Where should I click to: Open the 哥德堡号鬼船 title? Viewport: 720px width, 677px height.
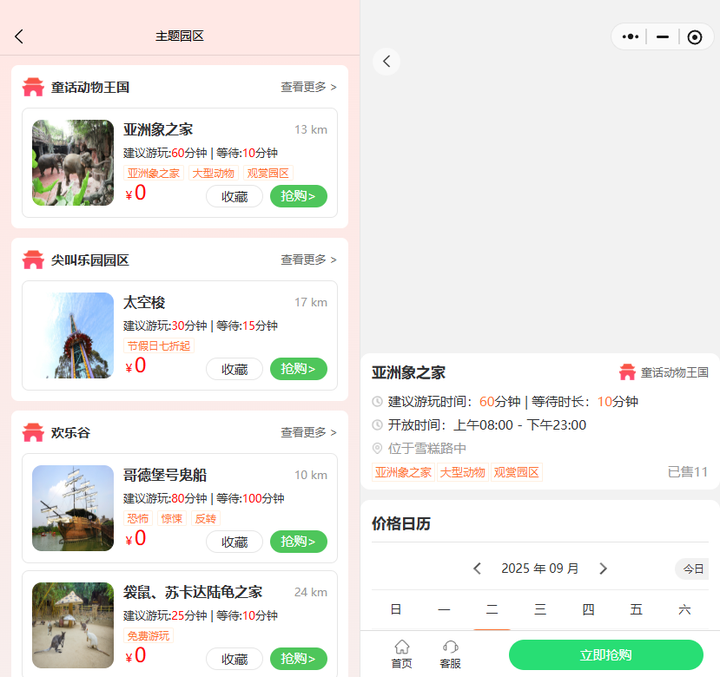click(165, 475)
